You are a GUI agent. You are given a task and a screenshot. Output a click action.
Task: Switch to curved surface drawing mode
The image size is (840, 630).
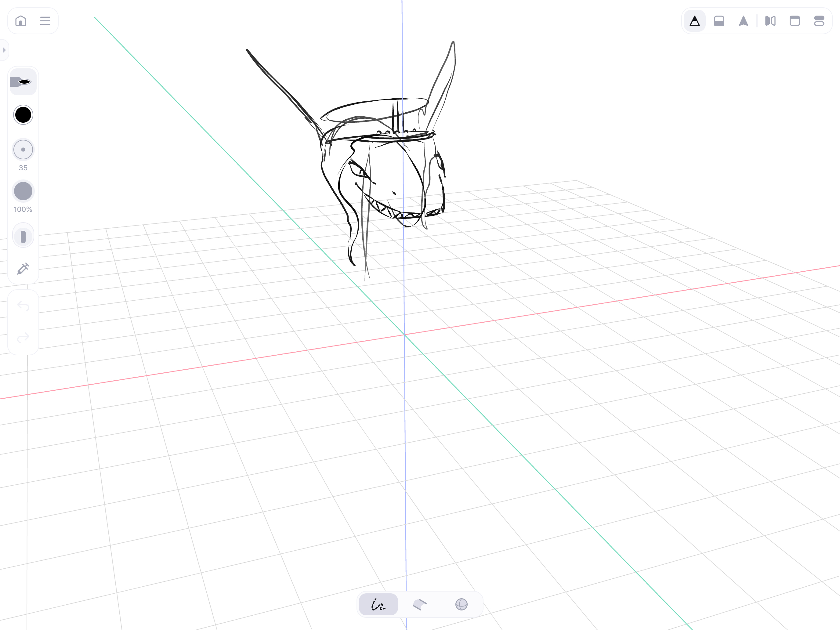[x=420, y=604]
